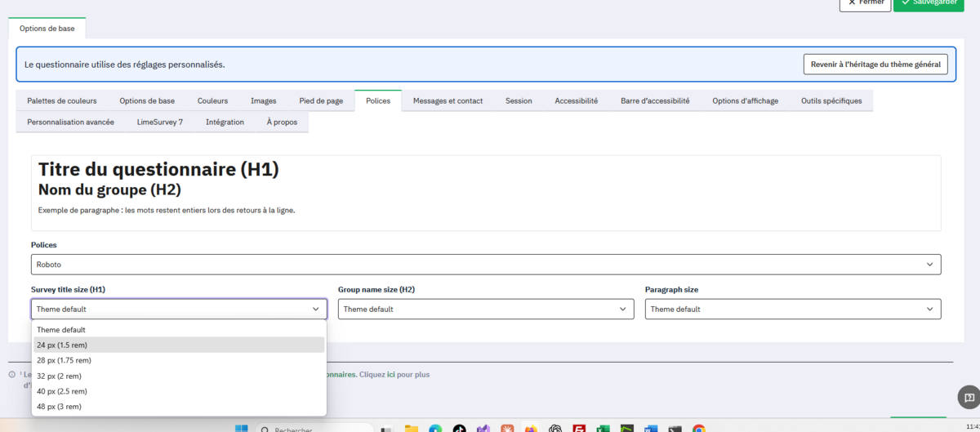The image size is (980, 432).
Task: Click the 'Titre du questionnaire (H1)' preview heading
Action: point(158,169)
